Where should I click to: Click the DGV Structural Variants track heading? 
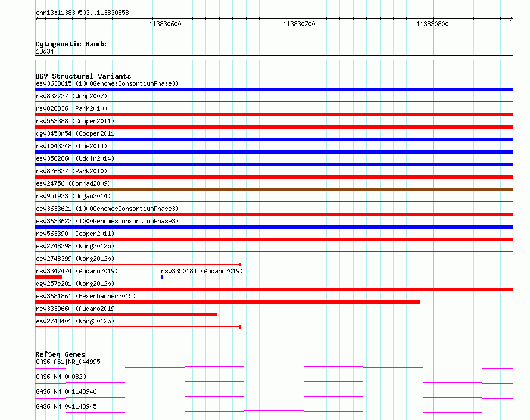point(83,76)
